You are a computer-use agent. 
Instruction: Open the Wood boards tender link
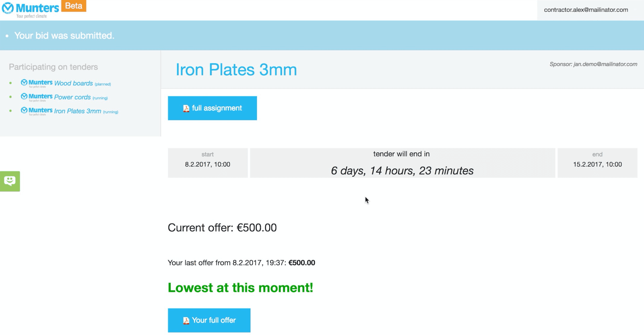tap(73, 83)
